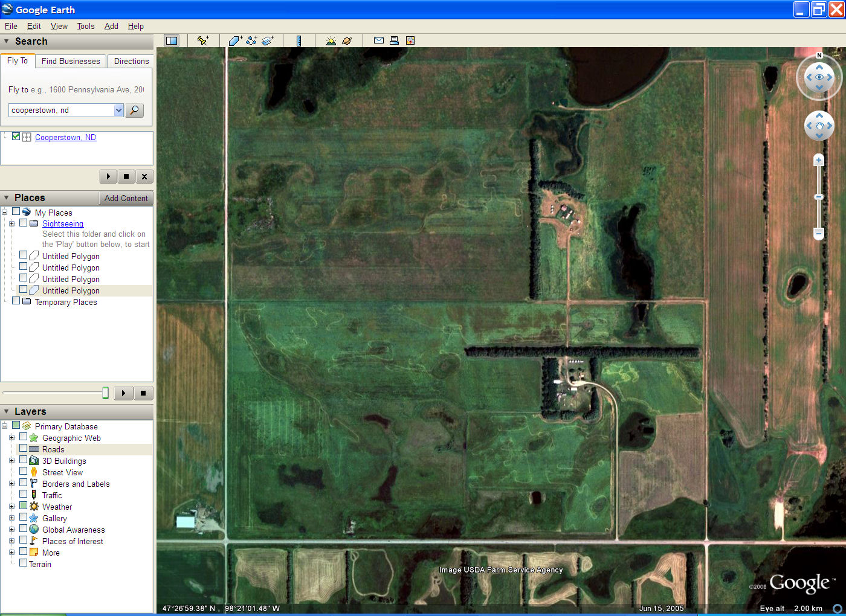Check the first Untitled Polygon checkbox
This screenshot has width=846, height=616.
[x=24, y=255]
